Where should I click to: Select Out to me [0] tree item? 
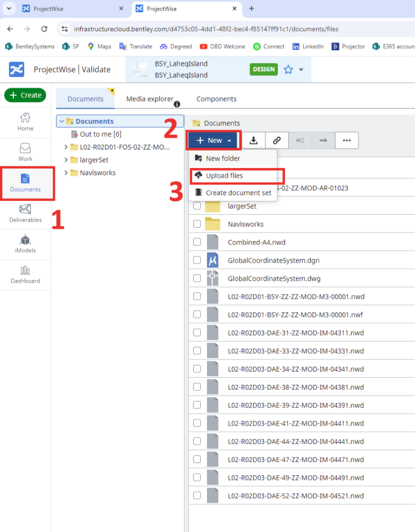click(x=101, y=134)
